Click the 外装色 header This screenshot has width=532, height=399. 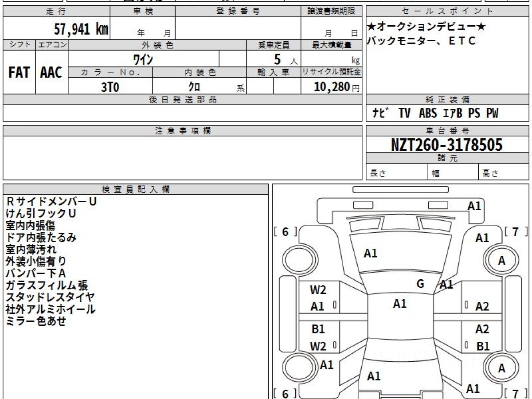[x=157, y=45]
